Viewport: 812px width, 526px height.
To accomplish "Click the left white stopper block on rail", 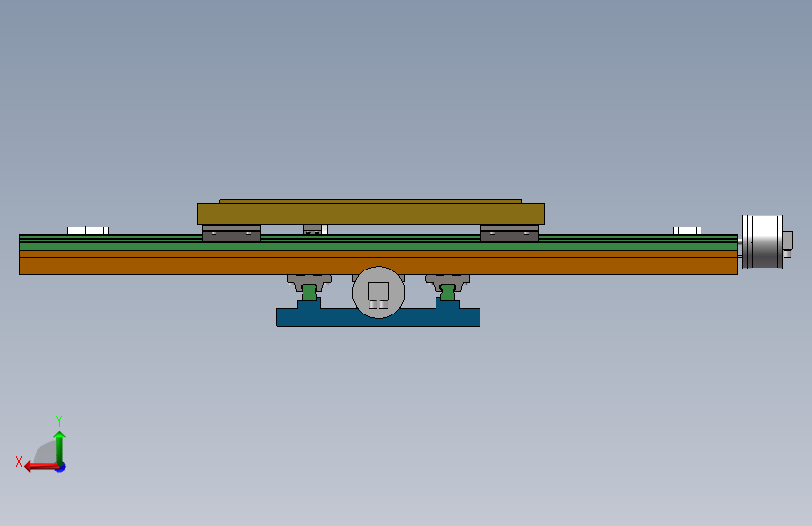I will tap(87, 231).
